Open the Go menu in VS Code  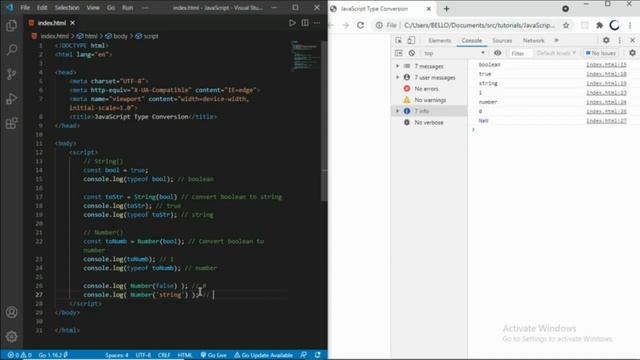coord(111,7)
